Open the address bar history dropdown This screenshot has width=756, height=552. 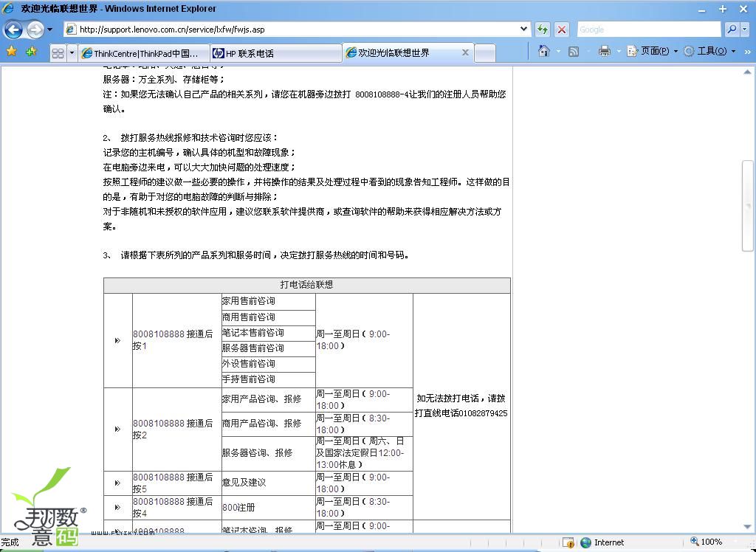(x=523, y=29)
